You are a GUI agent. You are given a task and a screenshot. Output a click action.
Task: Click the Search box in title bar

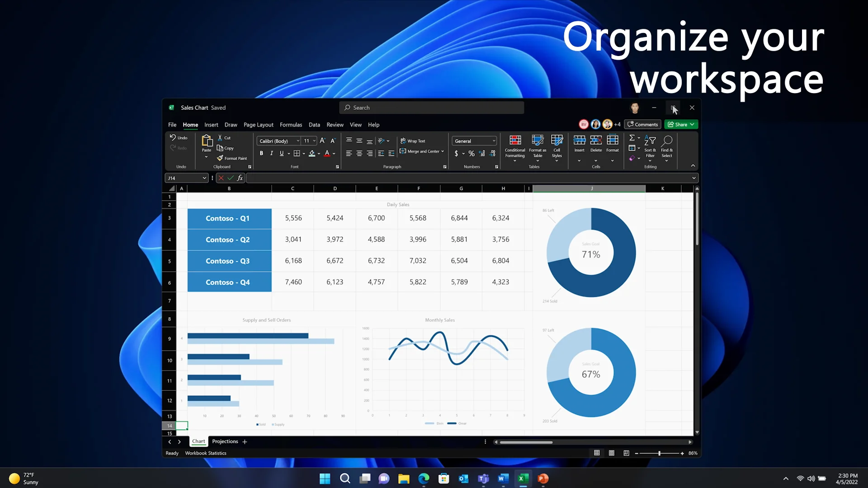[x=431, y=108]
